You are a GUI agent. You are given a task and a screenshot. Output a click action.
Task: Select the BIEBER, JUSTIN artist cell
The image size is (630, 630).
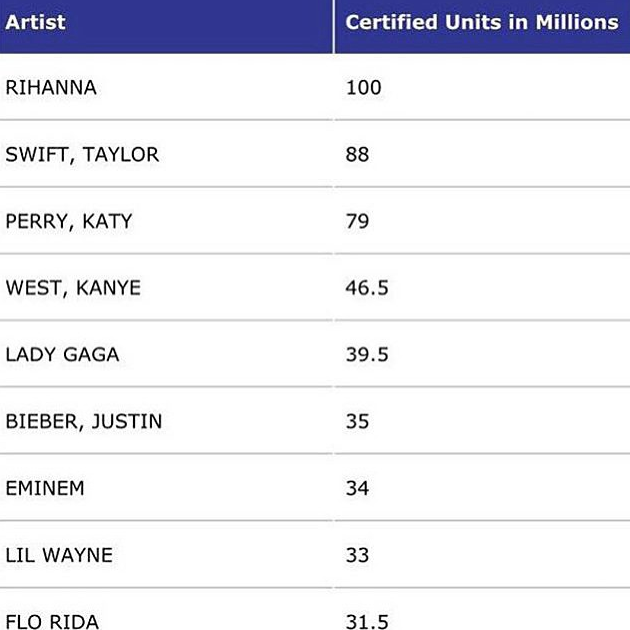pos(84,421)
